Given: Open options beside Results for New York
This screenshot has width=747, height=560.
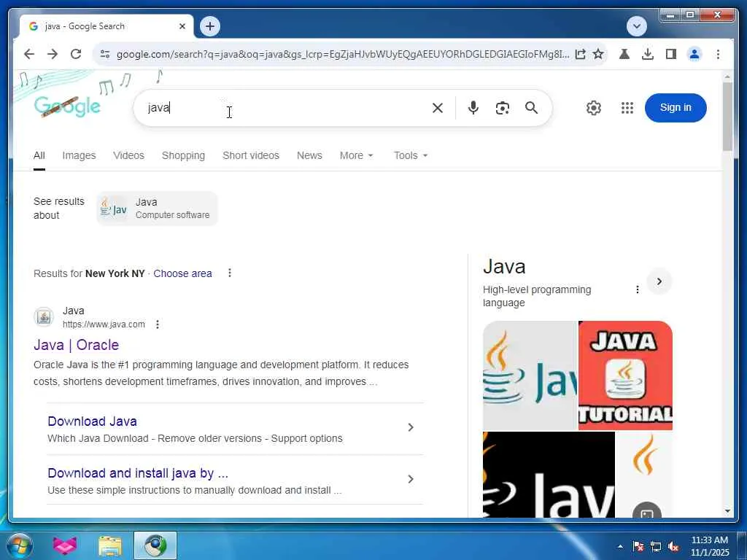Looking at the screenshot, I should coord(230,273).
